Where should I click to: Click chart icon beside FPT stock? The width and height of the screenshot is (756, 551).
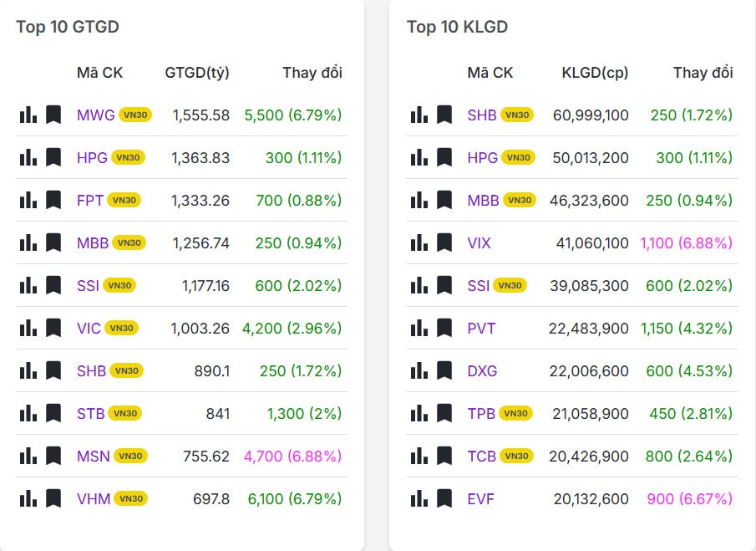pos(28,200)
